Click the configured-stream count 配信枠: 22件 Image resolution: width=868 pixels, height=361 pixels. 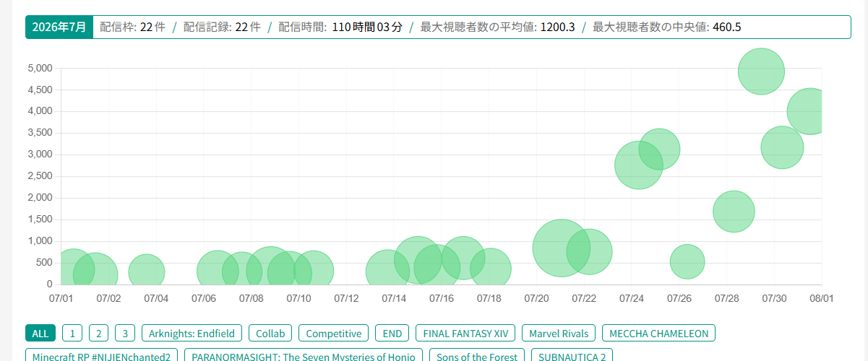(x=133, y=27)
